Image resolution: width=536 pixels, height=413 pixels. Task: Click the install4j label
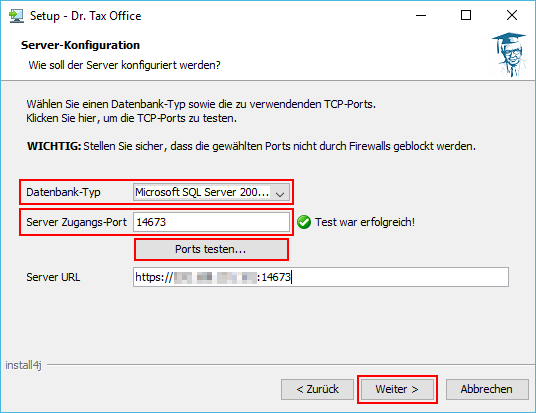click(23, 365)
